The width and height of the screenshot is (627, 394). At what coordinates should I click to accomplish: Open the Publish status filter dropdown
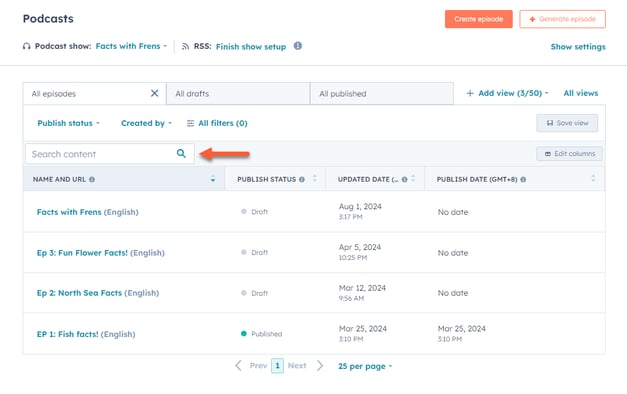68,123
